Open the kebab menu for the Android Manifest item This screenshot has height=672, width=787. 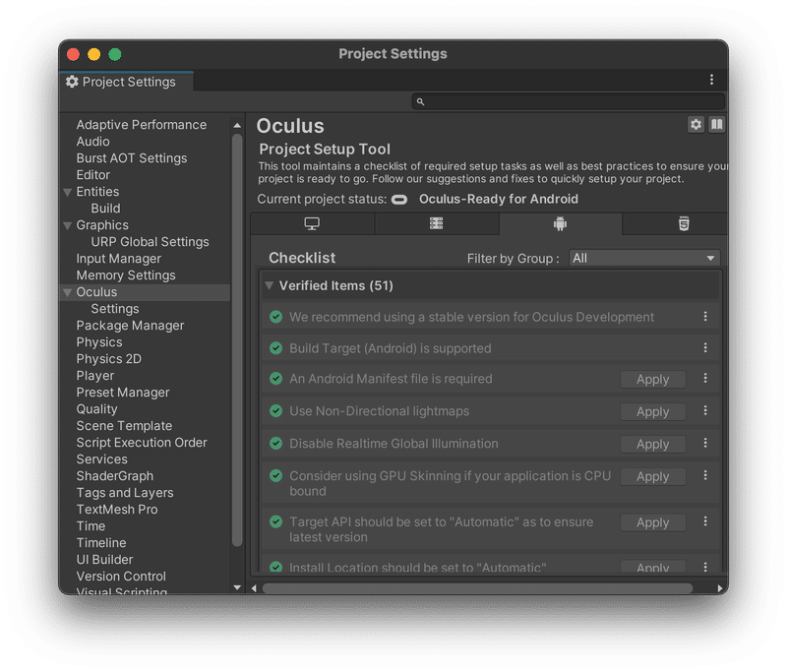click(x=705, y=379)
